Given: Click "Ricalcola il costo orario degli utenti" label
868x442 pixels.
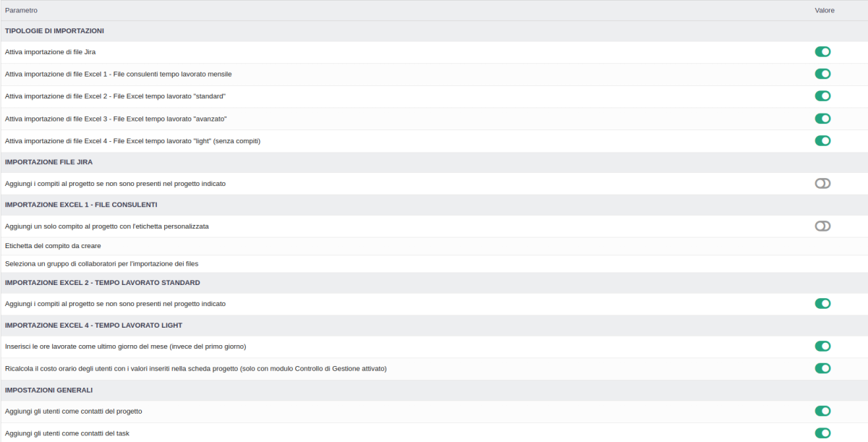Looking at the screenshot, I should click(x=196, y=369).
